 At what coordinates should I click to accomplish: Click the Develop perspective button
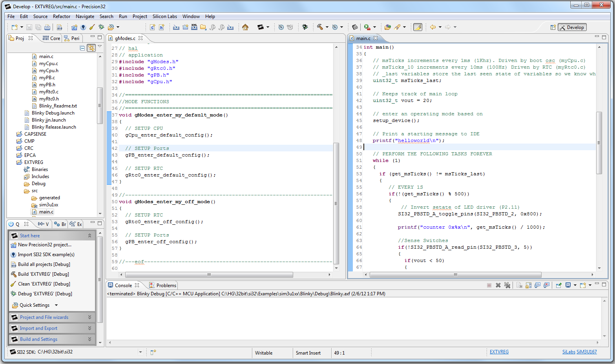click(x=572, y=27)
